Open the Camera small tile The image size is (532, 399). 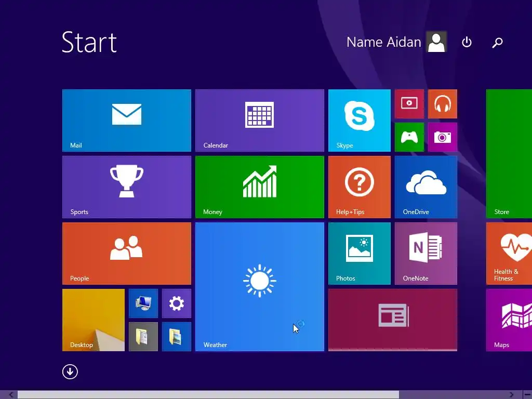(443, 137)
